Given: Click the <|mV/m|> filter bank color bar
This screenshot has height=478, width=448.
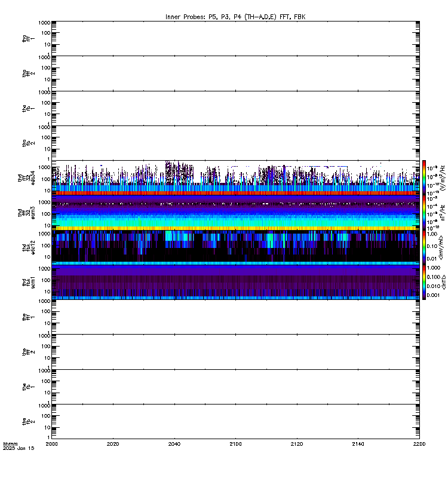Looking at the screenshot, I should [x=424, y=247].
